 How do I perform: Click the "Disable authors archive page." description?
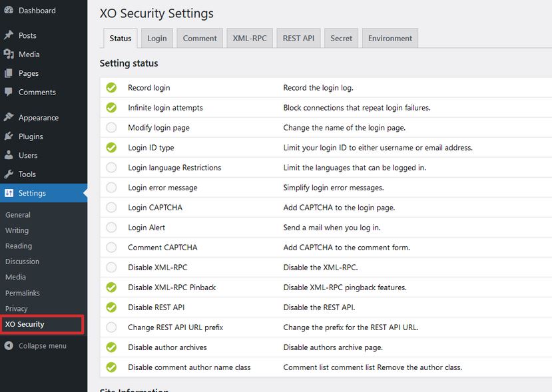333,347
